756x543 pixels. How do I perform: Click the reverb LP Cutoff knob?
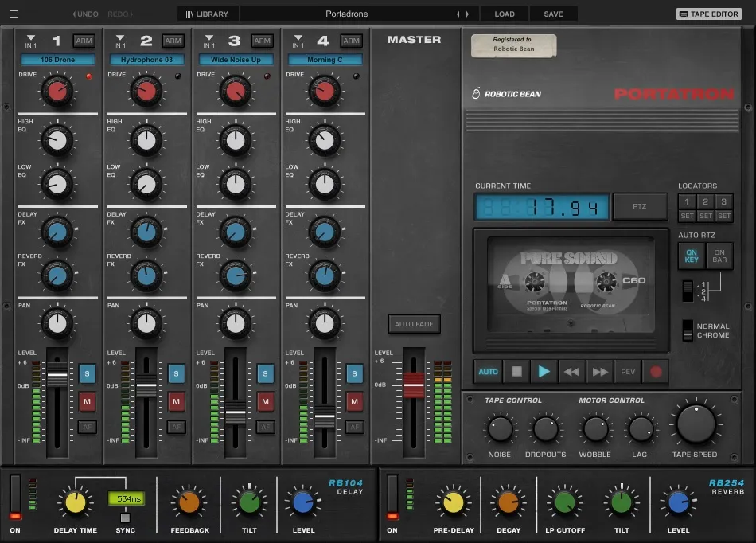pyautogui.click(x=564, y=503)
